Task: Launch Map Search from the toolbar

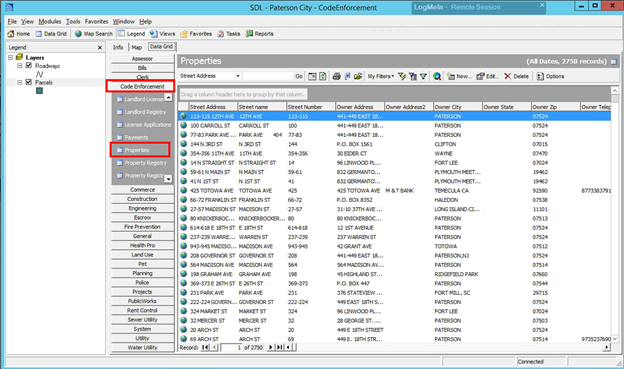Action: coord(94,34)
